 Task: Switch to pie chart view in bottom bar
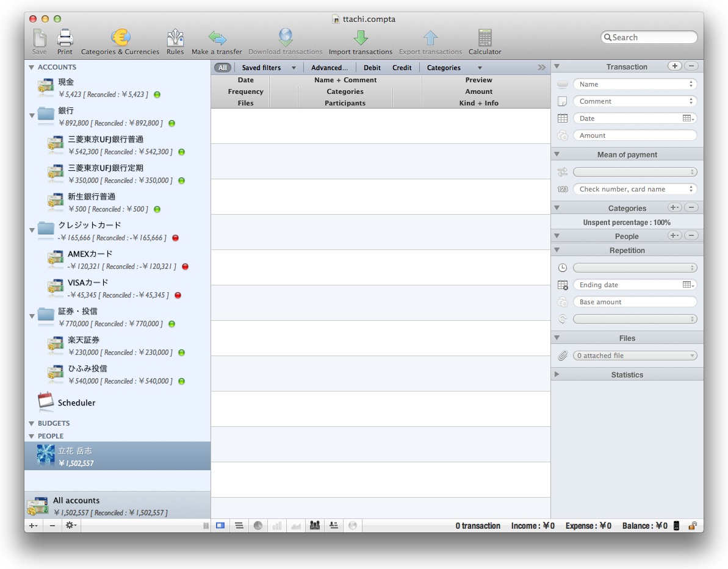[258, 525]
